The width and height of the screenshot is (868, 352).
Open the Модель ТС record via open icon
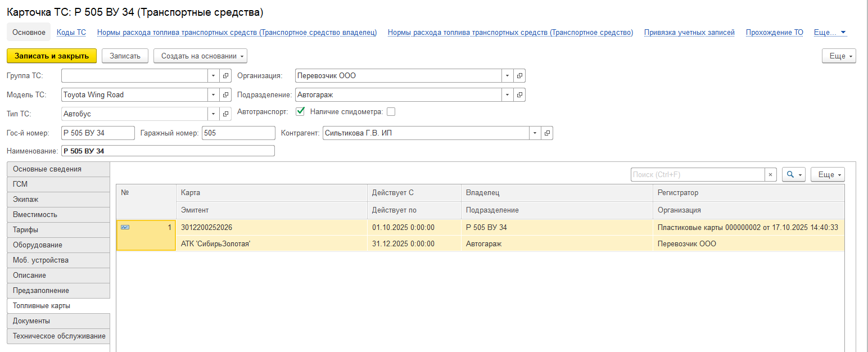click(225, 95)
